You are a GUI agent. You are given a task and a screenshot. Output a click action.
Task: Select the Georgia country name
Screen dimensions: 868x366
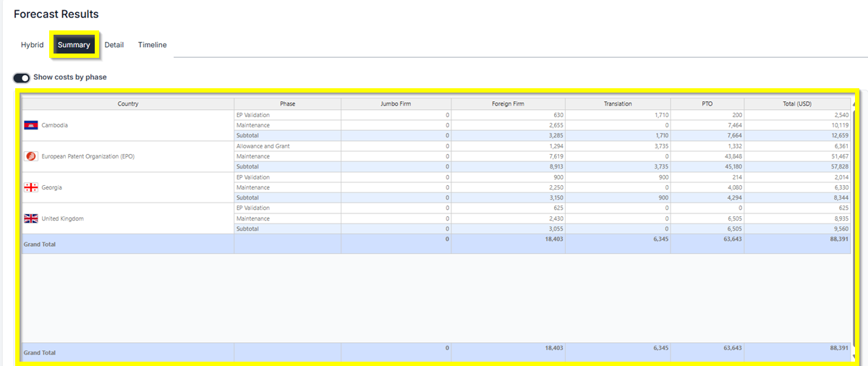tap(52, 187)
